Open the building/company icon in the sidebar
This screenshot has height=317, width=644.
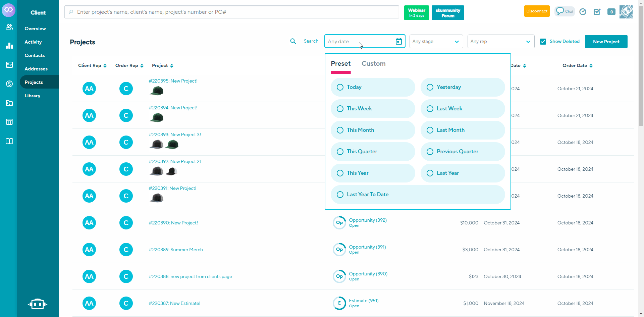coord(9,103)
